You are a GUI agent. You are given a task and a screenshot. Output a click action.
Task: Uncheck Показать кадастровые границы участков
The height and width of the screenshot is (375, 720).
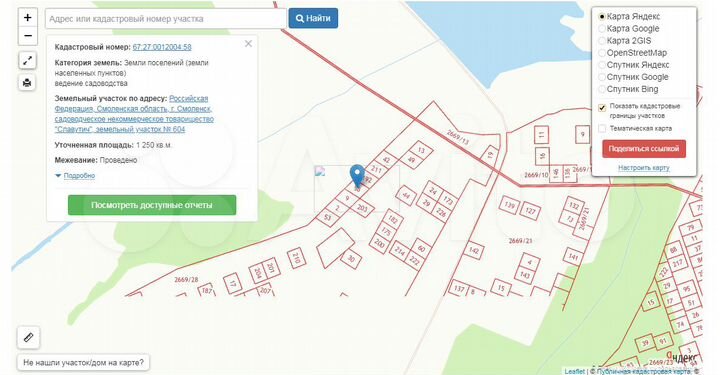pos(602,108)
